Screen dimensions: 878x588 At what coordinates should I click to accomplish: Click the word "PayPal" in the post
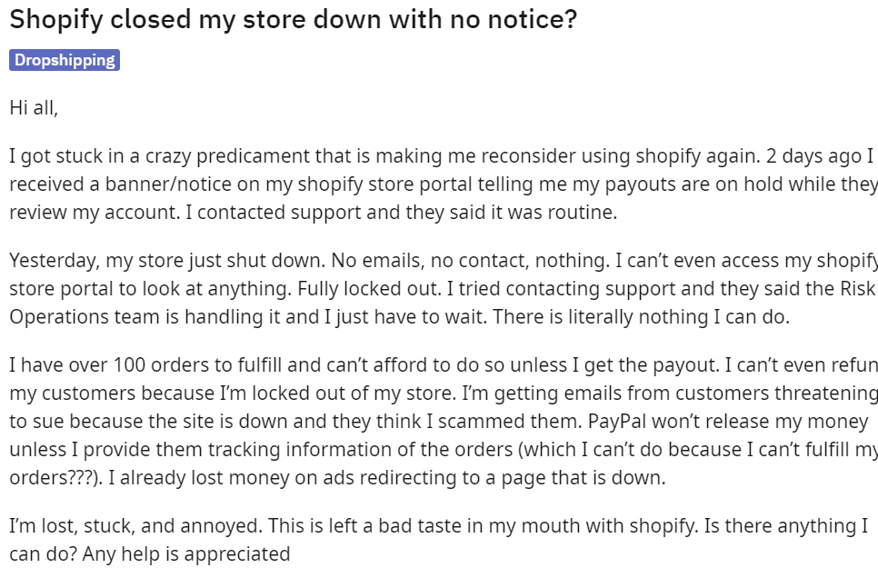617,421
